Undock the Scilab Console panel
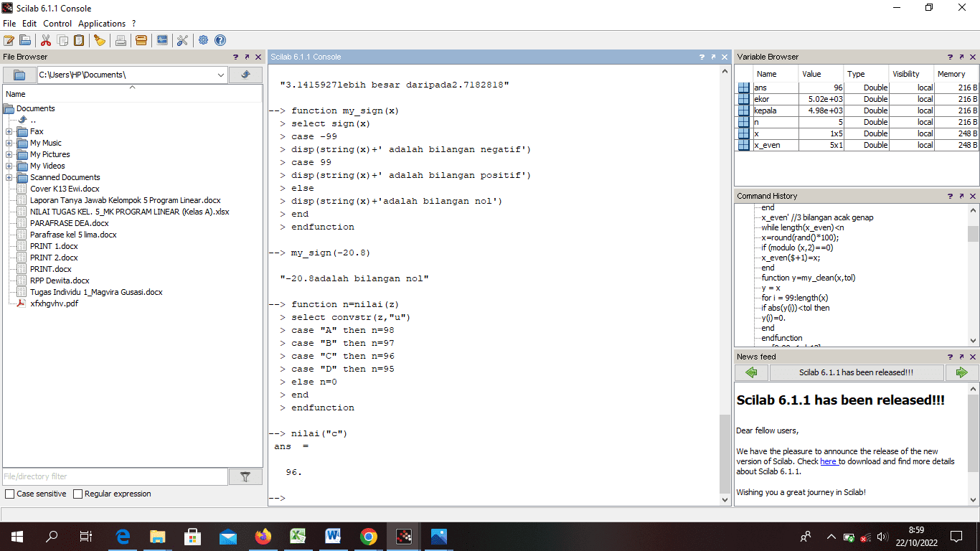The image size is (980, 551). pos(713,57)
